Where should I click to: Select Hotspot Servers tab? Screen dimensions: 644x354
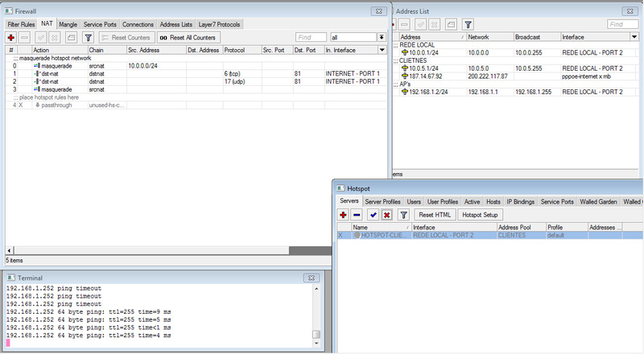[349, 201]
